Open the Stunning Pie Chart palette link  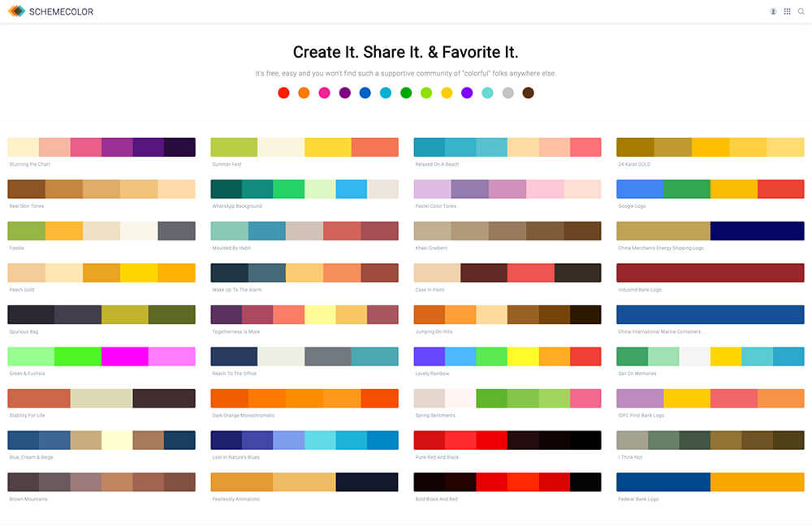[x=28, y=164]
